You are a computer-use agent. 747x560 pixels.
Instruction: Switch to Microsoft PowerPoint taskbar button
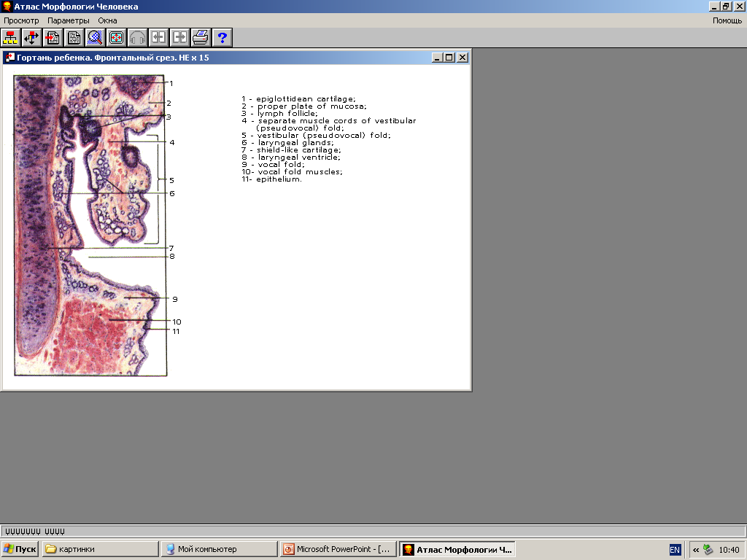tap(338, 549)
